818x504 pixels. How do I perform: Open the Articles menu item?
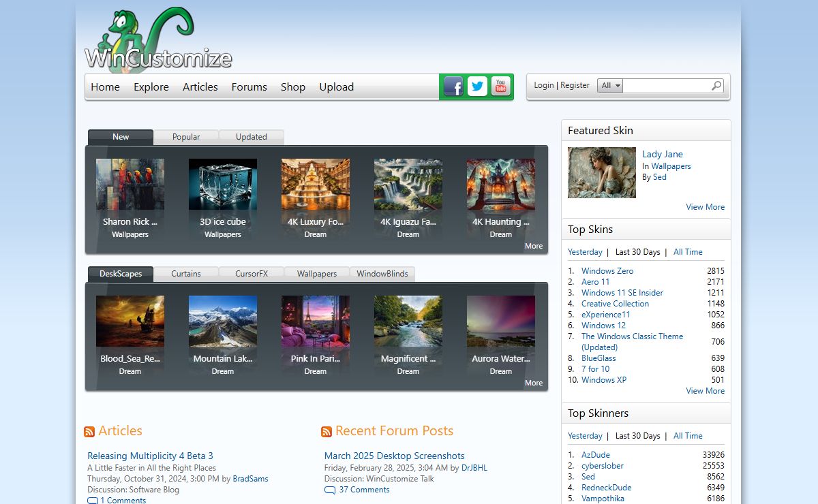200,87
